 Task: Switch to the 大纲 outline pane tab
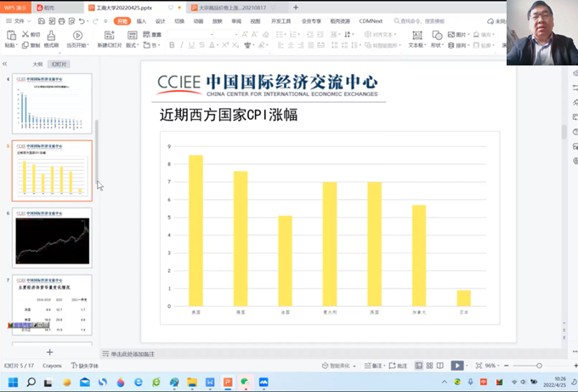tap(37, 64)
